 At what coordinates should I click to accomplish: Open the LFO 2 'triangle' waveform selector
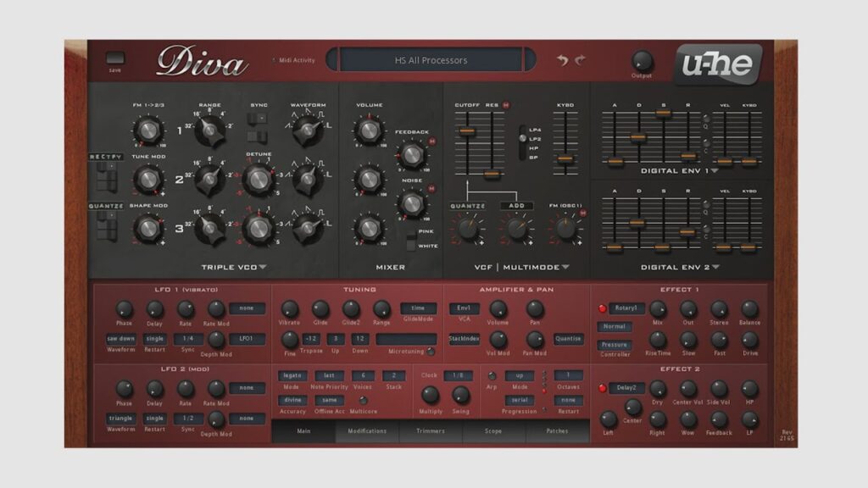(x=120, y=419)
